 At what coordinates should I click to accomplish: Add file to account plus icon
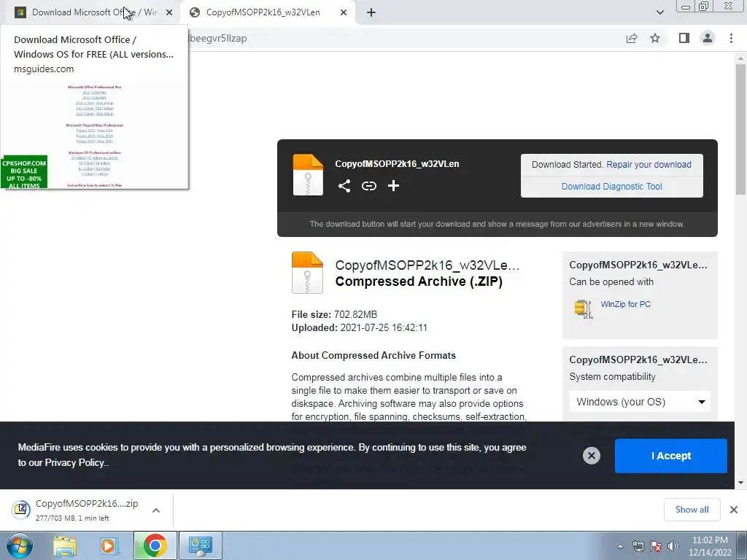tap(393, 186)
